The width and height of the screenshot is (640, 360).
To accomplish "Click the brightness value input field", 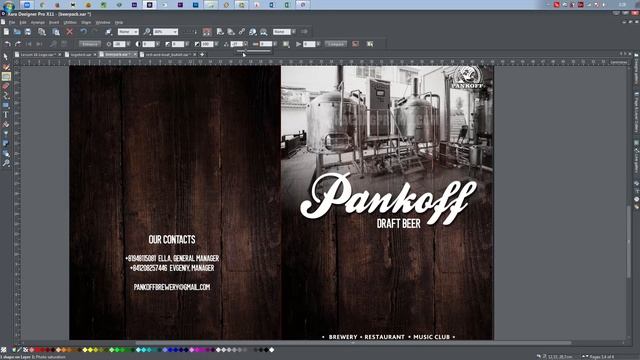I will pyautogui.click(x=119, y=44).
